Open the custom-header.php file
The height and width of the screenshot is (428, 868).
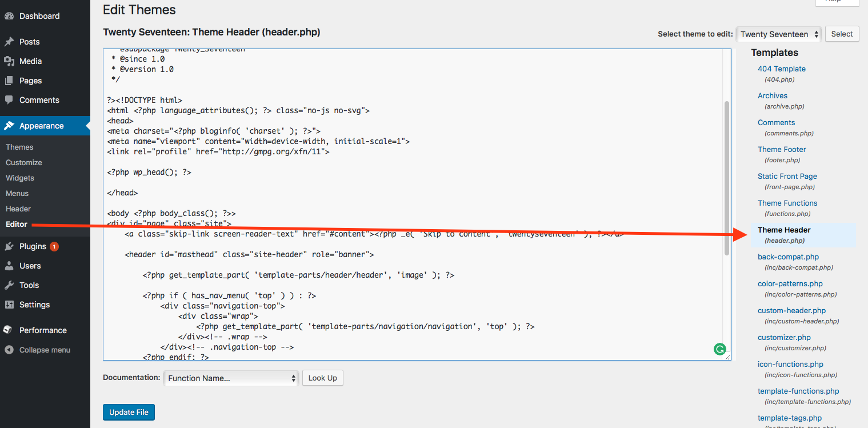click(x=791, y=310)
